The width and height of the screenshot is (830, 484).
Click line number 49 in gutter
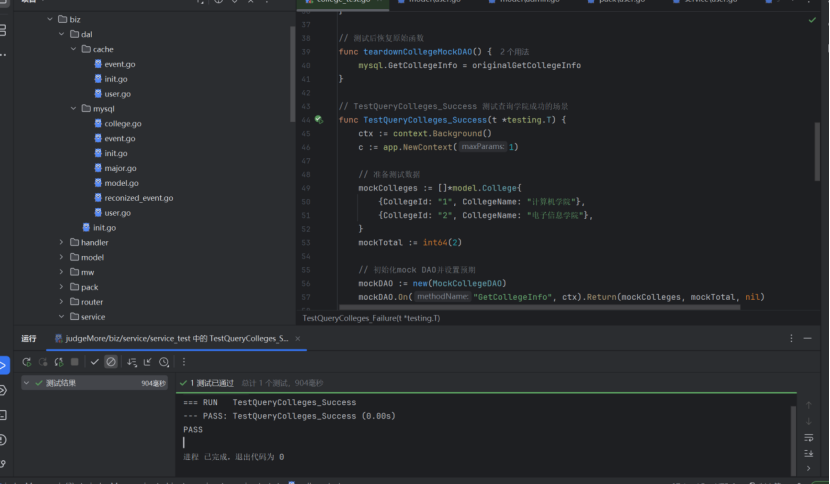(305, 188)
